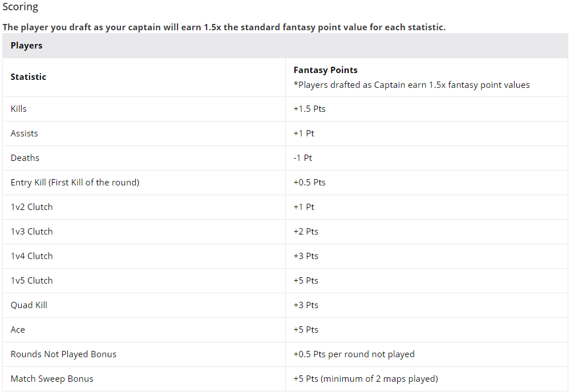Select the Kills statistic row label
The image size is (570, 392).
[x=19, y=109]
